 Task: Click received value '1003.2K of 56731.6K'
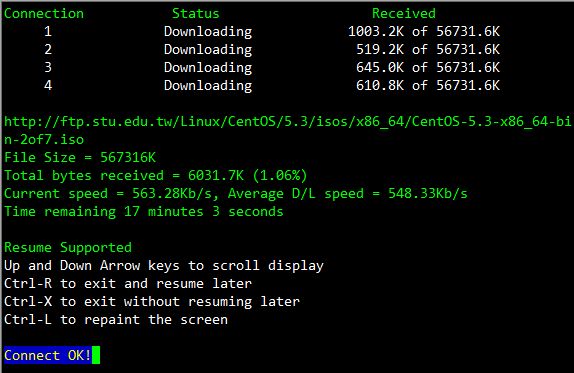[x=424, y=31]
